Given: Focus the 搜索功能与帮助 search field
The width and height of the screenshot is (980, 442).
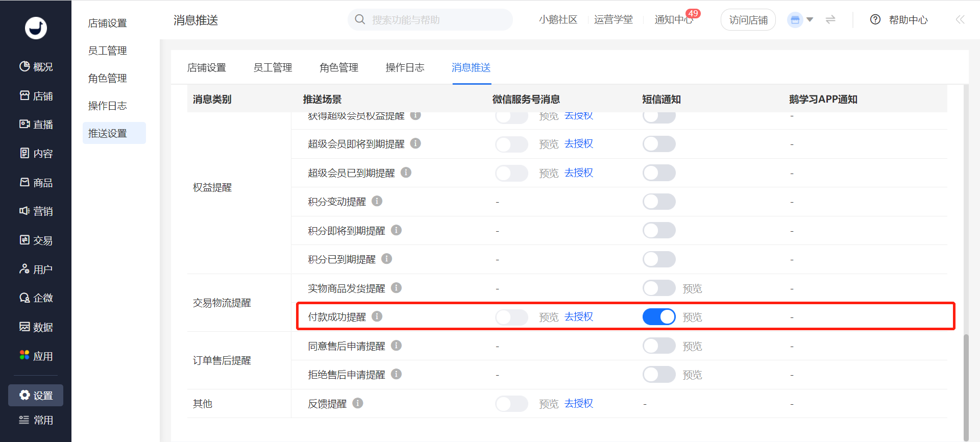Looking at the screenshot, I should point(430,19).
